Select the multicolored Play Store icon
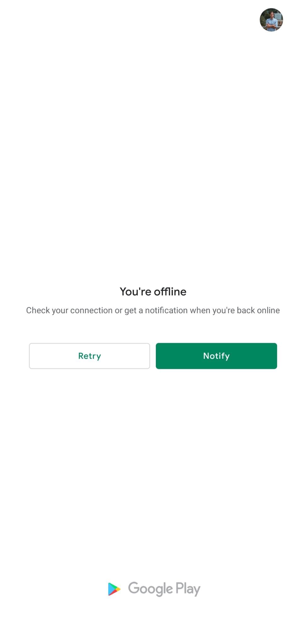 tap(114, 589)
